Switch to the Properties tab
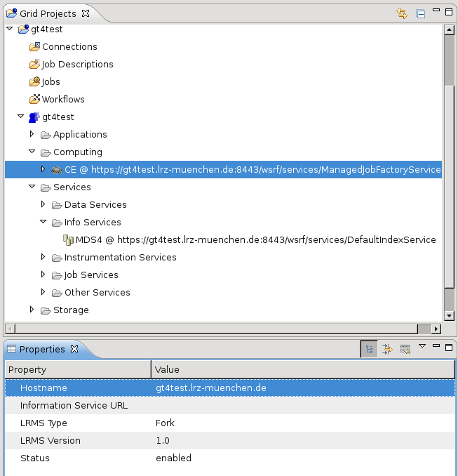Image resolution: width=458 pixels, height=476 pixels. point(42,350)
